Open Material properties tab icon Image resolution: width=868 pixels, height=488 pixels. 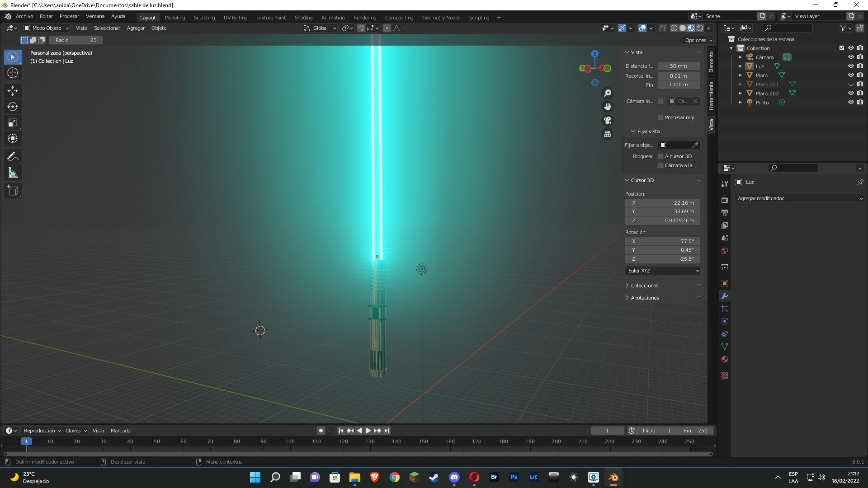tap(725, 359)
